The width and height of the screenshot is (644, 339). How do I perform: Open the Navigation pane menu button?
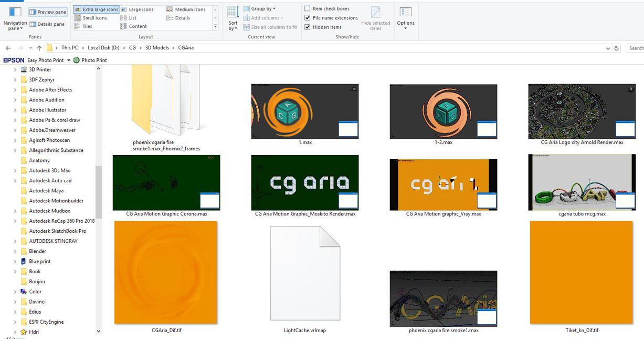15,19
